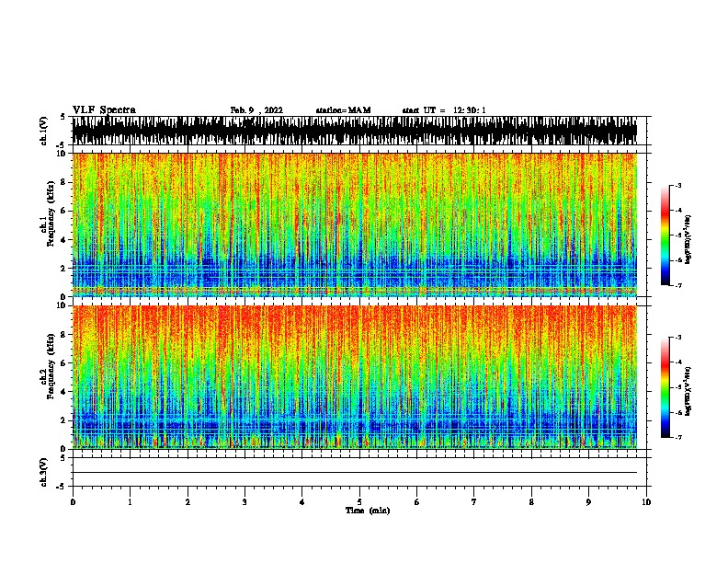Viewport: 728px width, 563px height.
Task: Click time axis tick label "4"
Action: click(x=302, y=502)
